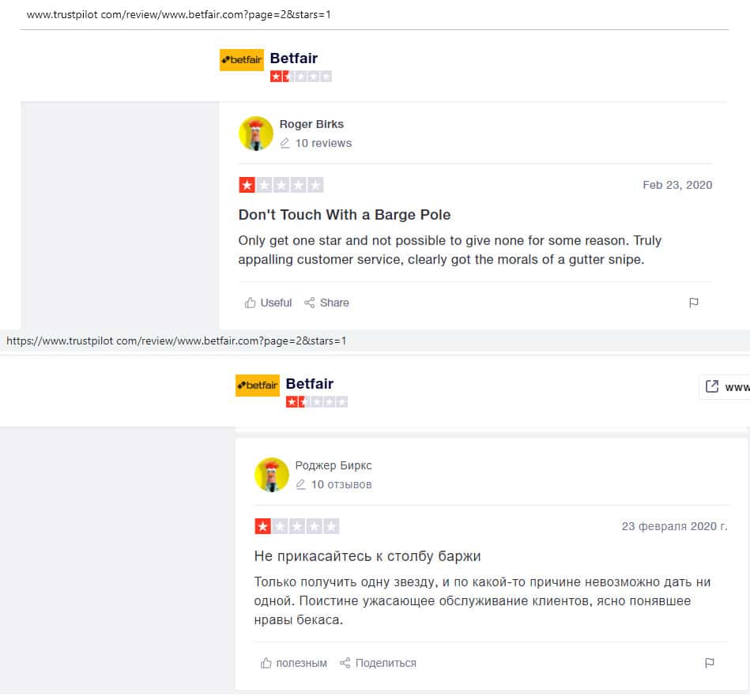
Task: Click the pencil icon beside '10 отзывов'
Action: (301, 484)
